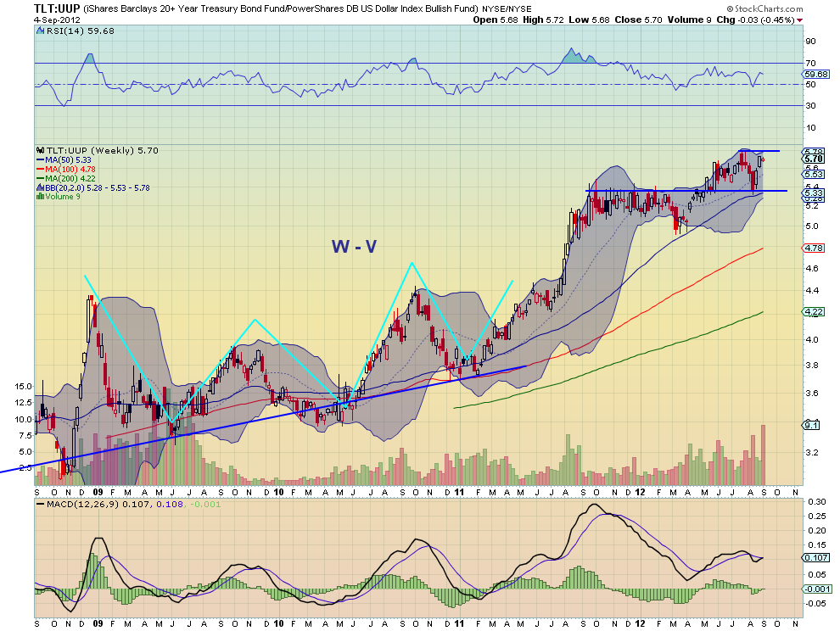Click the MA(100) red line swatch
This screenshot has width=840, height=631.
40,170
